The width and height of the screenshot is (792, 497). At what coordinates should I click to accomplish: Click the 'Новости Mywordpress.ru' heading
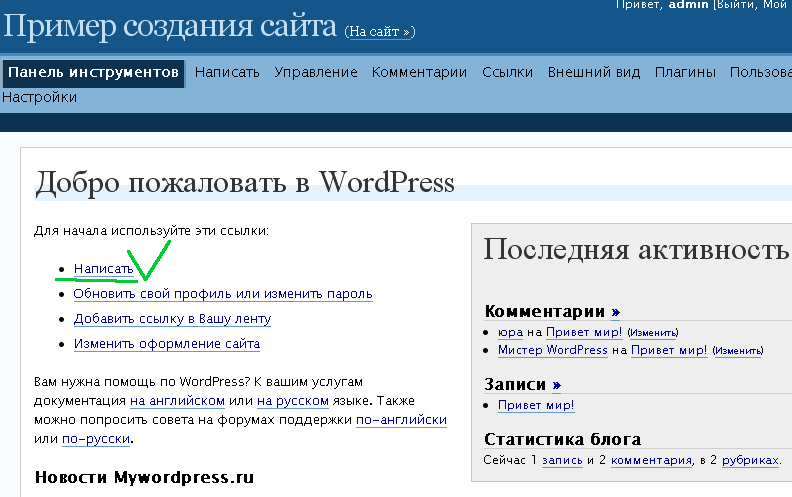pyautogui.click(x=144, y=477)
